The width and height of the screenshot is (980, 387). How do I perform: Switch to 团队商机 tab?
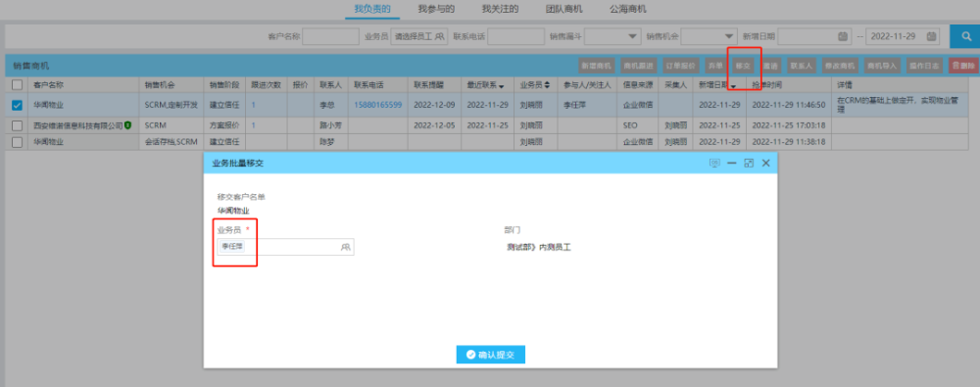pos(563,9)
